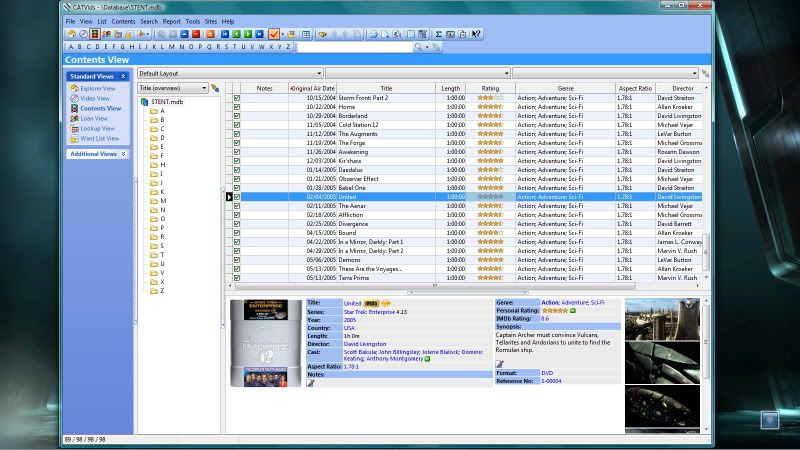Select folder A in the tree
The width and height of the screenshot is (800, 450).
pyautogui.click(x=157, y=111)
